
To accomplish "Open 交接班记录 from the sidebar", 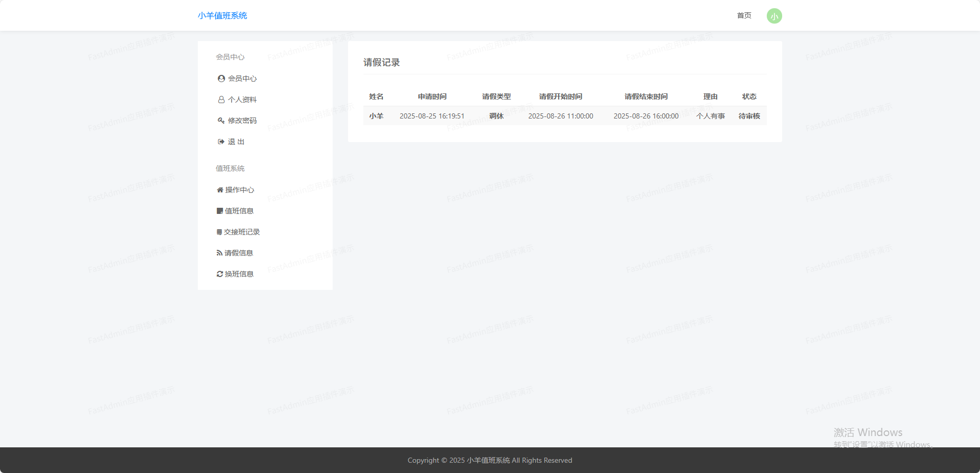I will tap(241, 232).
